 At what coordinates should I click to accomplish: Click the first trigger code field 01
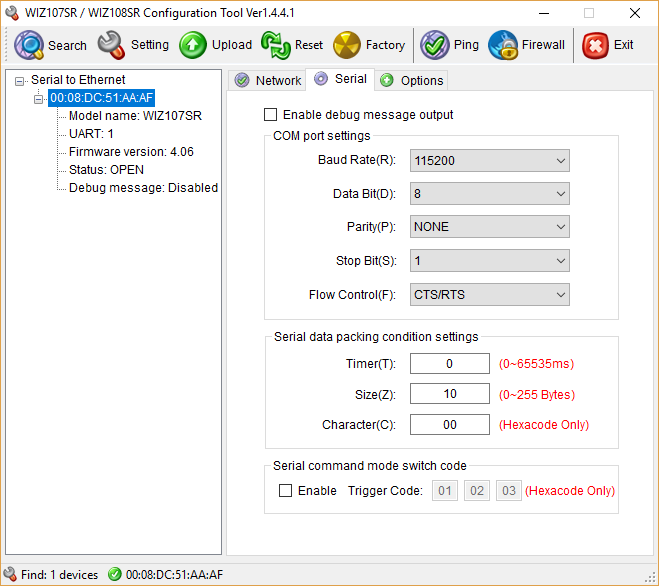coord(445,490)
